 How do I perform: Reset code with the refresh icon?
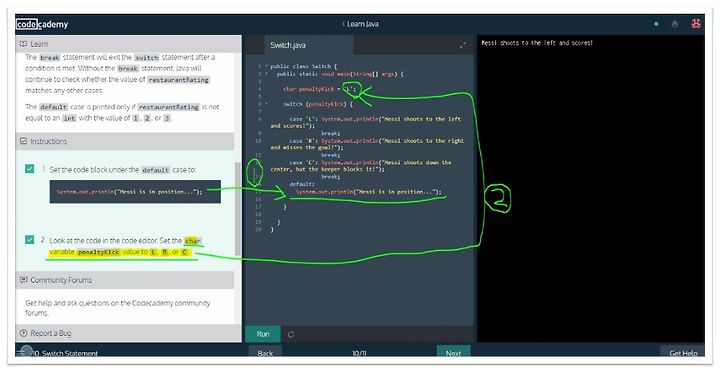point(291,334)
